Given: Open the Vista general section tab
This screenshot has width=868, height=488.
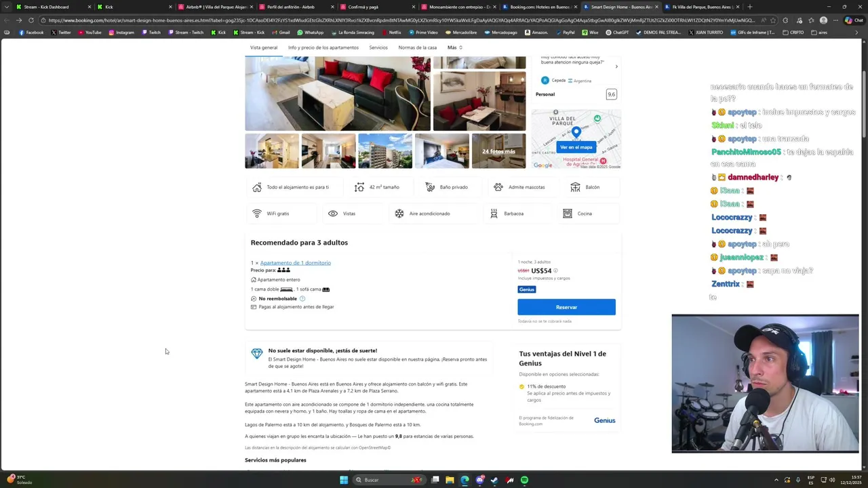Looking at the screenshot, I should [264, 47].
